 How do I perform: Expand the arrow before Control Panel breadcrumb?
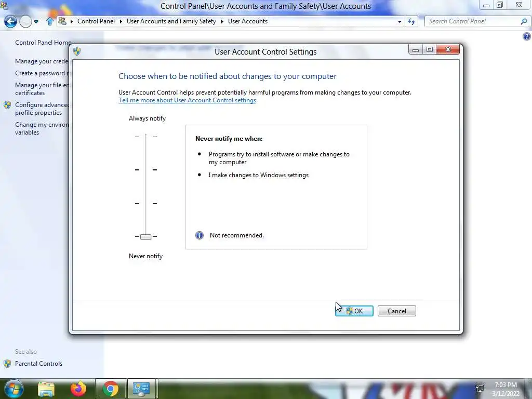[x=72, y=21]
